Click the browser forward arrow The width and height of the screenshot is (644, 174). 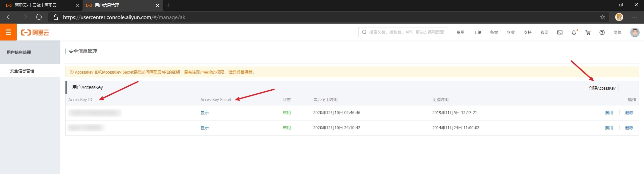24,17
